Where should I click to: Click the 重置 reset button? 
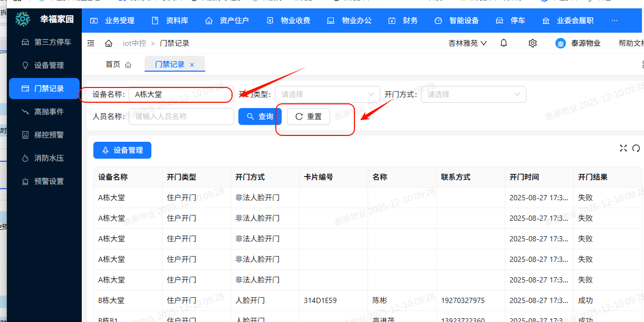pyautogui.click(x=309, y=116)
